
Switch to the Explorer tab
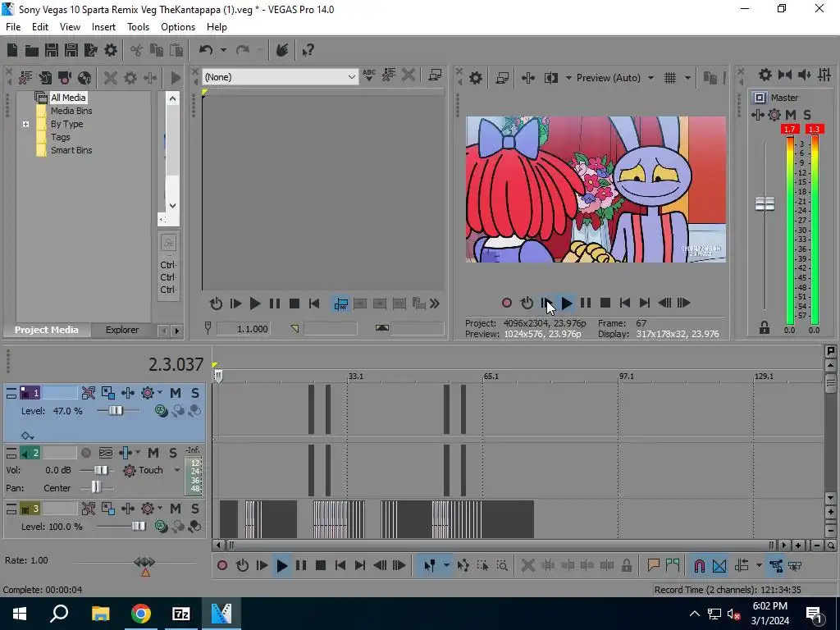pyautogui.click(x=122, y=330)
